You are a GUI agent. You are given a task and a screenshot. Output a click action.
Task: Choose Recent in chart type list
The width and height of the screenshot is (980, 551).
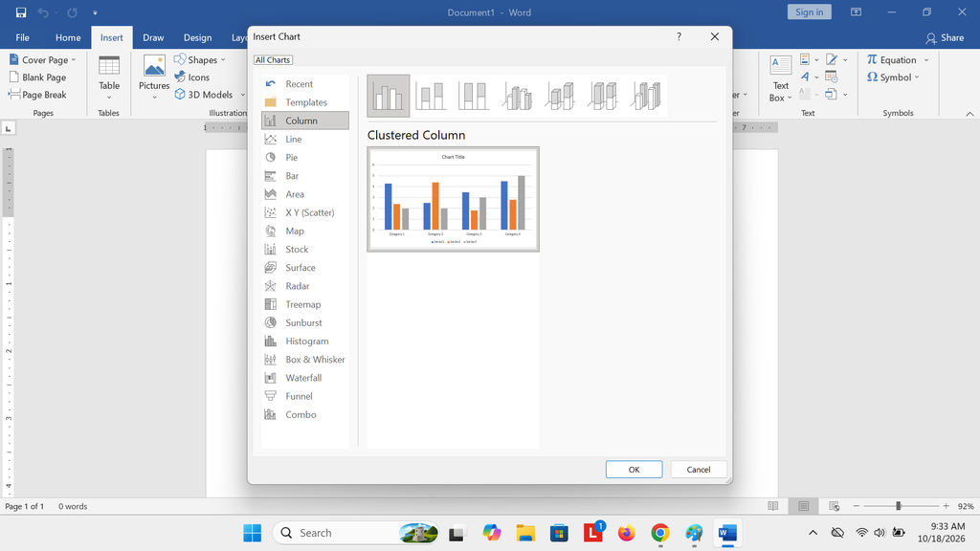click(305, 84)
